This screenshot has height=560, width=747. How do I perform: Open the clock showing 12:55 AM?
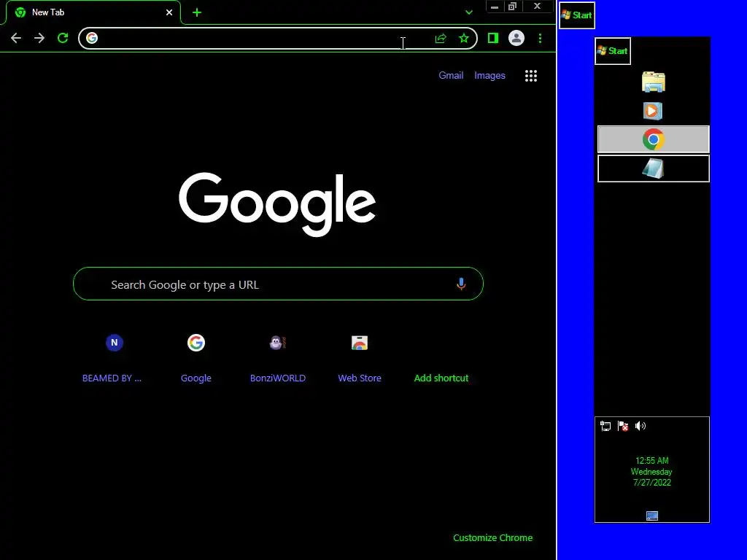click(651, 472)
